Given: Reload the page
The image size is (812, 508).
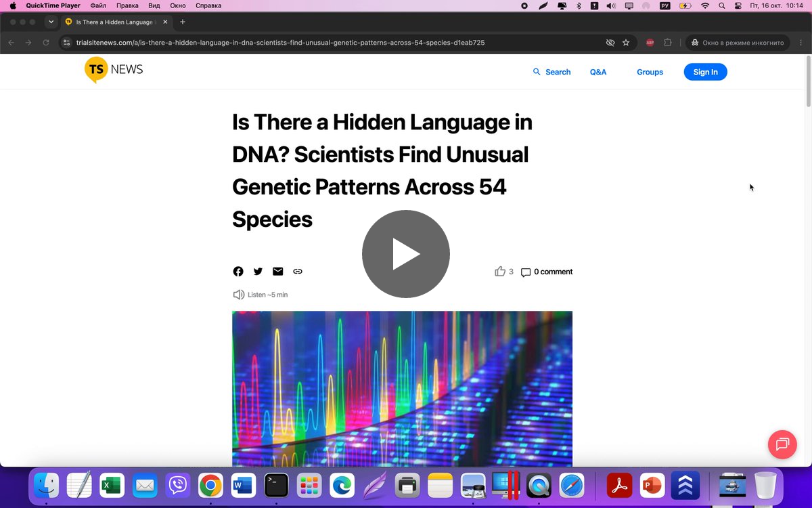Looking at the screenshot, I should pos(46,43).
